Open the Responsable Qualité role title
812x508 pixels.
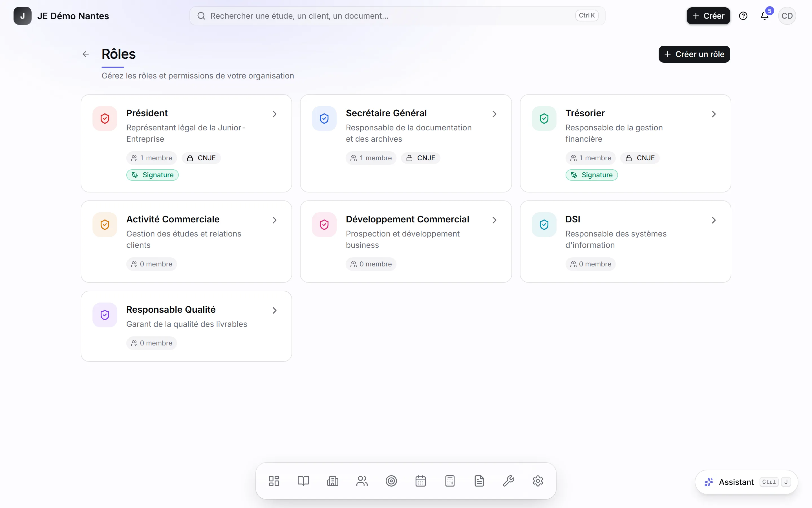[x=171, y=310]
